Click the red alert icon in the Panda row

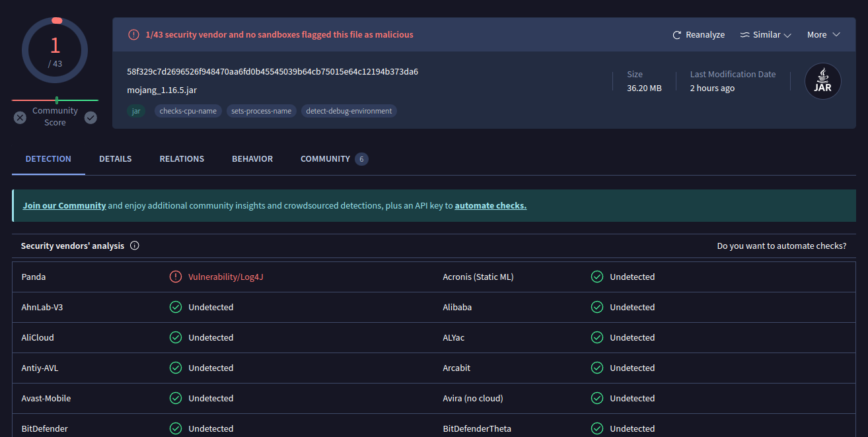tap(176, 277)
